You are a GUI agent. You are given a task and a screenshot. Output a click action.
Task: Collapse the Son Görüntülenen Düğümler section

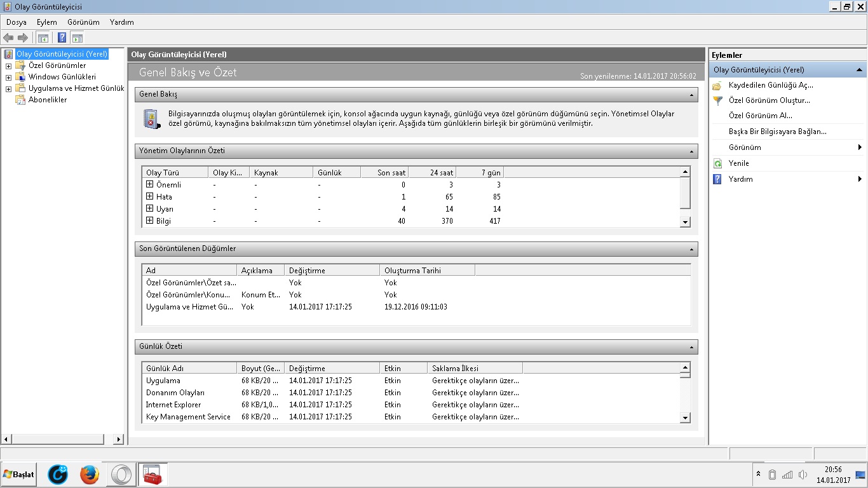click(691, 249)
